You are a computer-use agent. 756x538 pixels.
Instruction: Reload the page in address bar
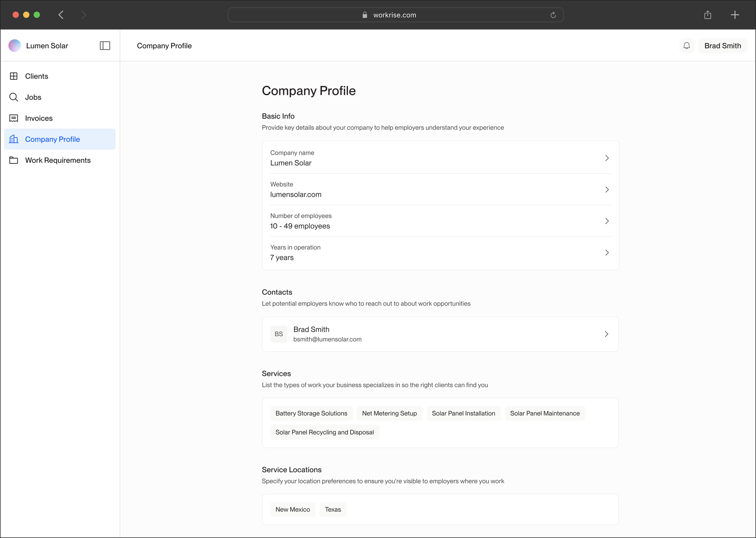pos(553,15)
